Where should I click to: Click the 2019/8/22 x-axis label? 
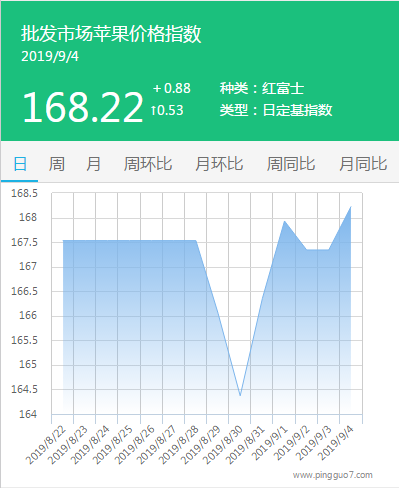click(x=46, y=445)
